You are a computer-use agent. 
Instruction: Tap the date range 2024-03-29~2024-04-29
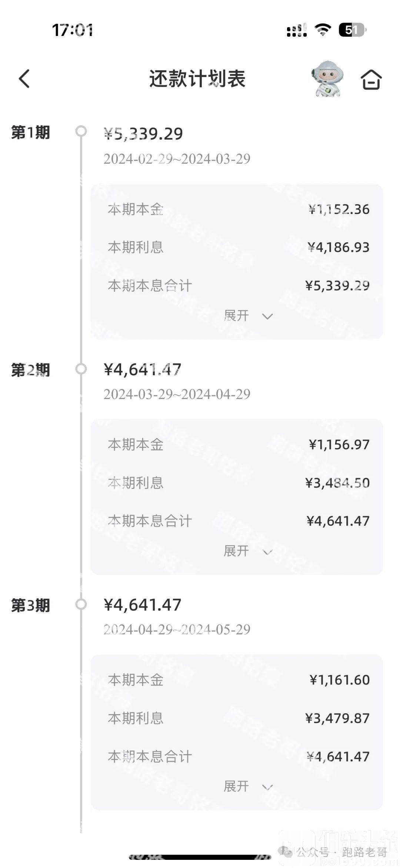pyautogui.click(x=177, y=394)
